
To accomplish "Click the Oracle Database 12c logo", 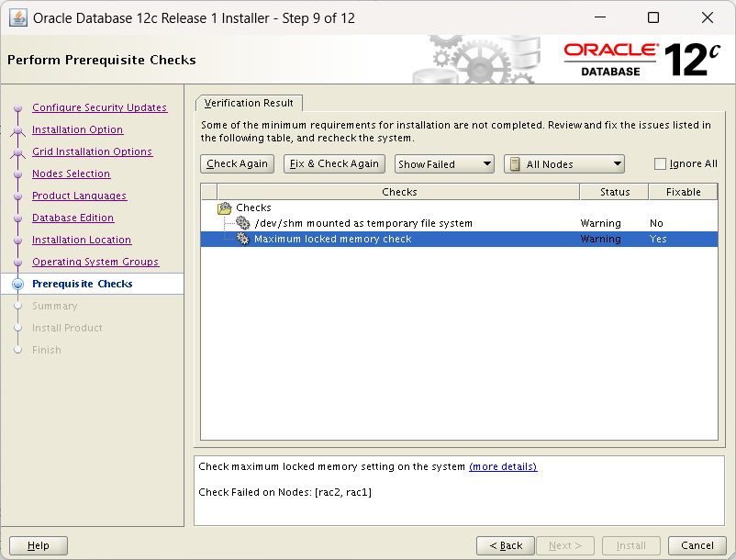I will (x=641, y=60).
